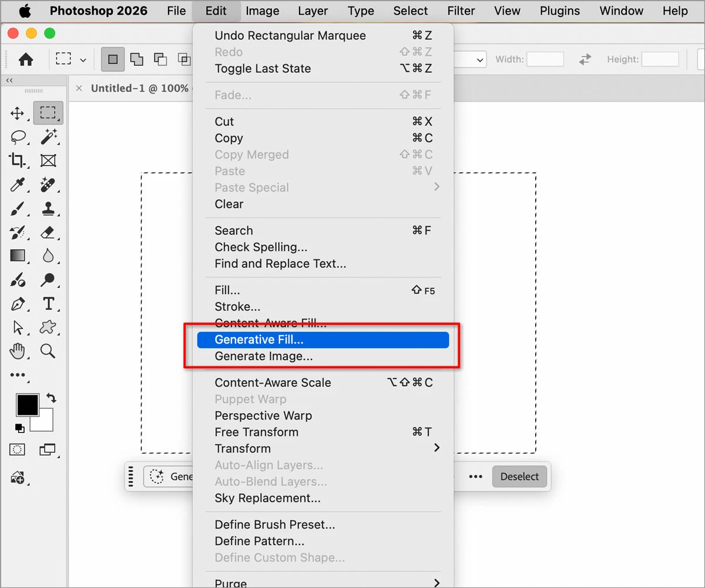
Task: Enable Intersect with Selection mode
Action: (184, 59)
